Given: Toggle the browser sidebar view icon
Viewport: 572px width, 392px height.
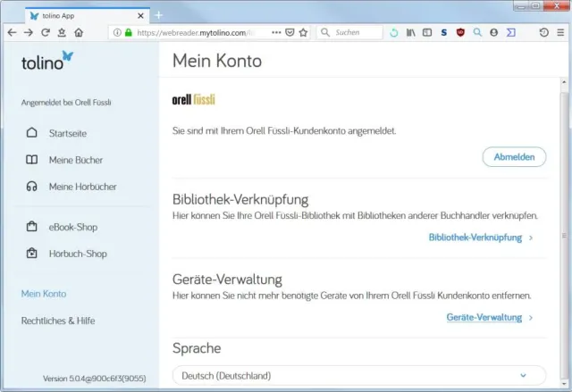Looking at the screenshot, I should (x=427, y=32).
